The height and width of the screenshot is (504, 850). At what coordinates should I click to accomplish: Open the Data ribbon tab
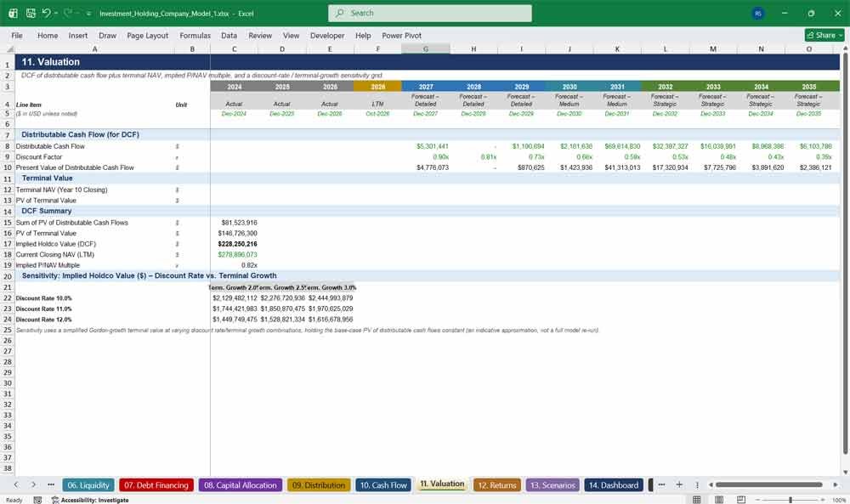tap(229, 35)
